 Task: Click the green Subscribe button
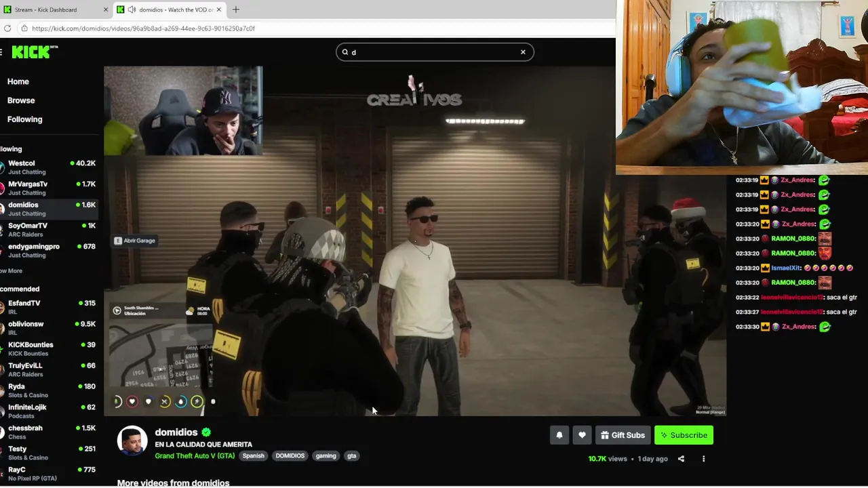tap(684, 435)
